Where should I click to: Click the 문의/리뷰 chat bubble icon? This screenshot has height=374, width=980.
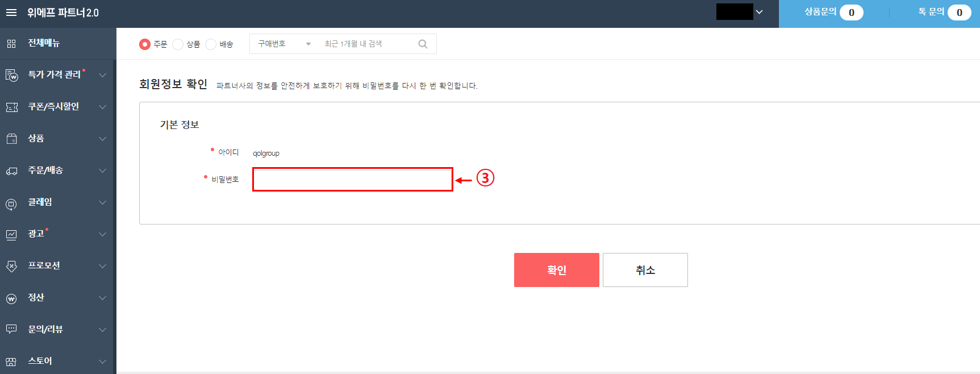click(11, 329)
